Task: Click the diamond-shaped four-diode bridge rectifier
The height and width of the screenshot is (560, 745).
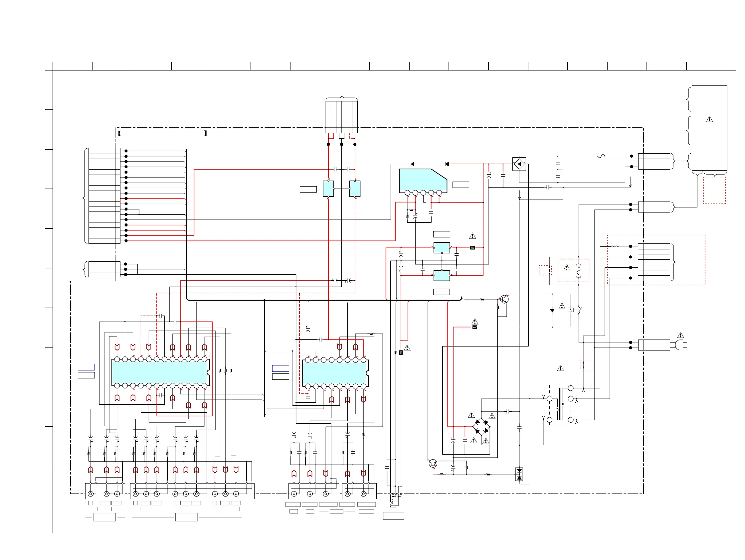Action: click(x=481, y=426)
